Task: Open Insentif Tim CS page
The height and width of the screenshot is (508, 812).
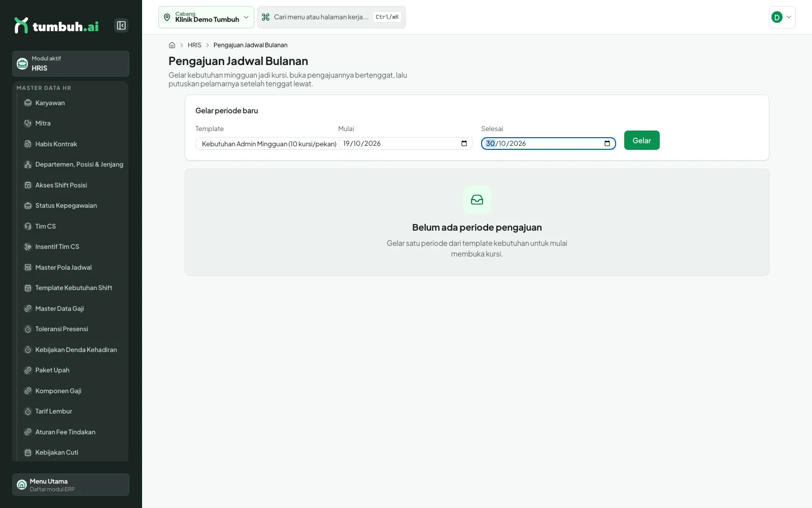Action: click(x=73, y=247)
